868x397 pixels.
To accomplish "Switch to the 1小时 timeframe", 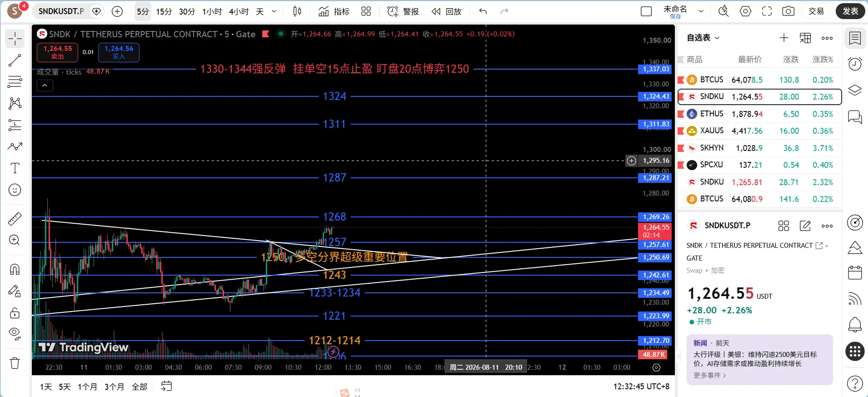I will pyautogui.click(x=212, y=11).
